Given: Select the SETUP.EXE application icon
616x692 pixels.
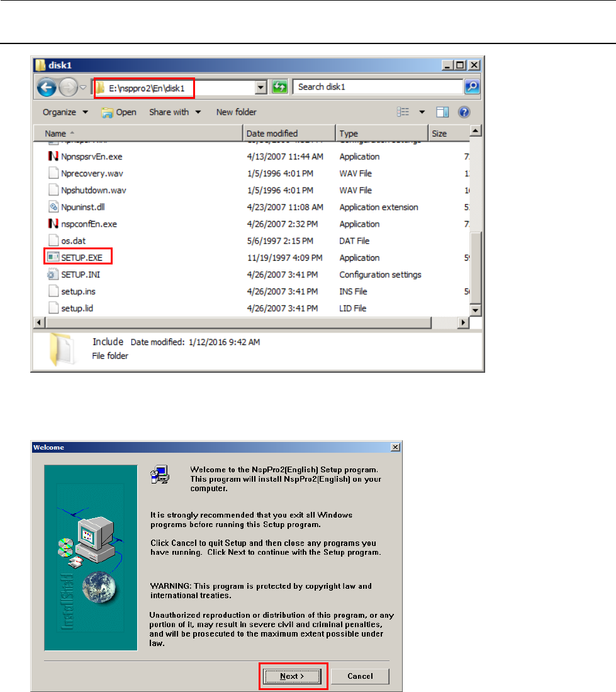Looking at the screenshot, I should pyautogui.click(x=53, y=258).
